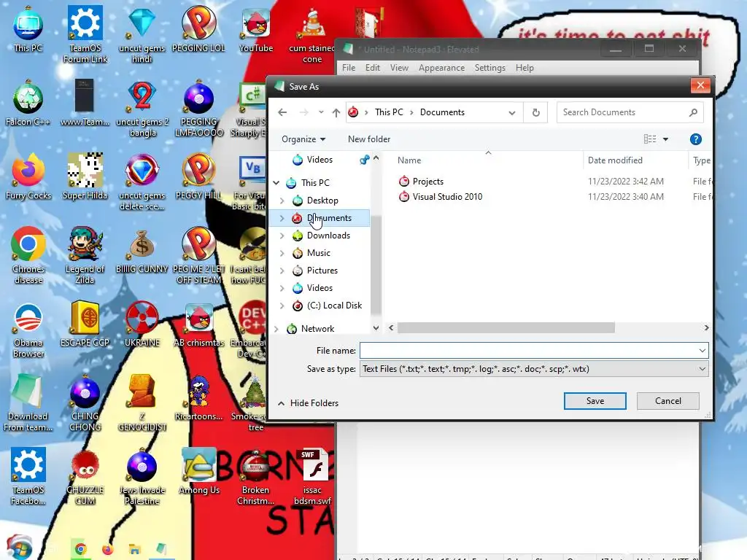Open the address bar path dropdown
Viewport: 747px width, 560px height.
(512, 113)
